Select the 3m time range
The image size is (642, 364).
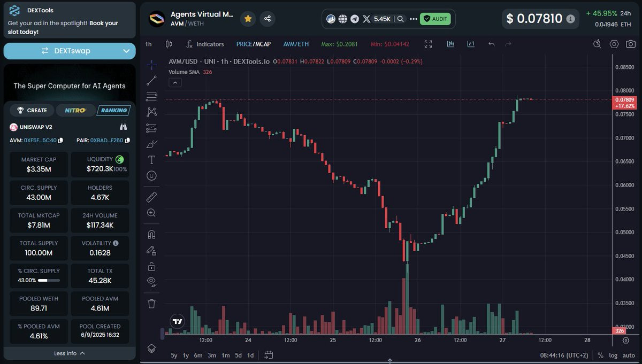tap(212, 355)
